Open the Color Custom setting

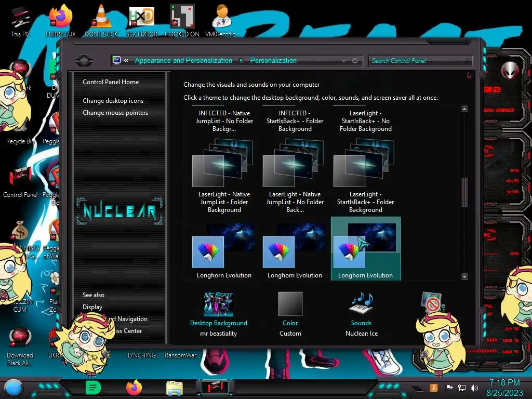pyautogui.click(x=290, y=314)
